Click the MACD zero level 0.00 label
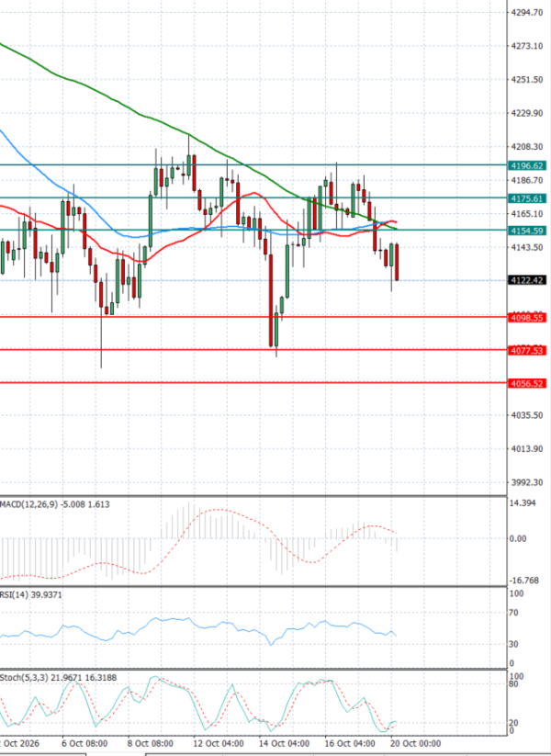This screenshot has width=551, height=756. coord(518,538)
